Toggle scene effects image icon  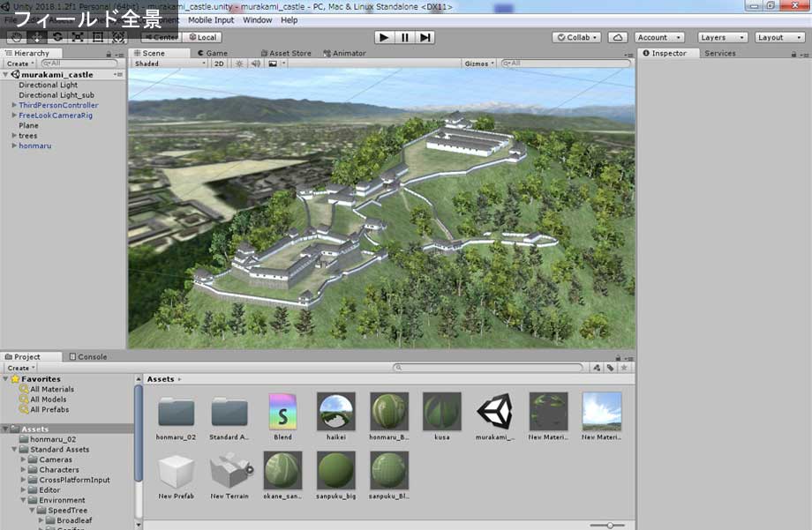click(x=273, y=63)
